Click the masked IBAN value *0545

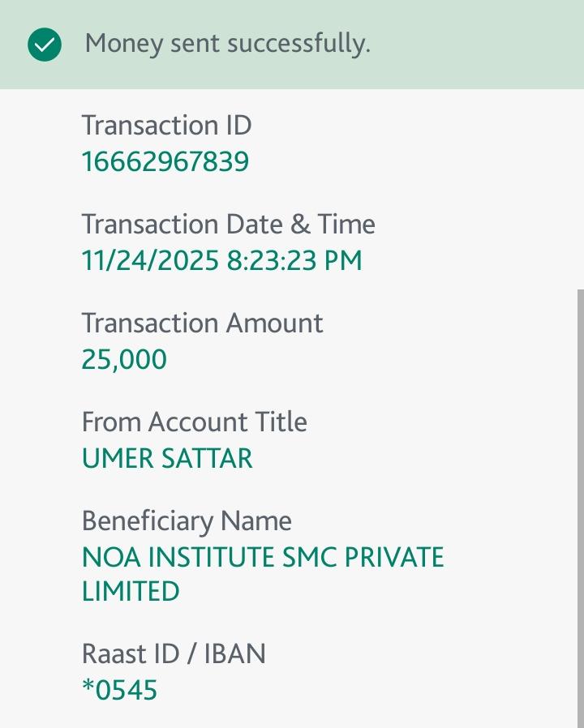click(x=120, y=691)
